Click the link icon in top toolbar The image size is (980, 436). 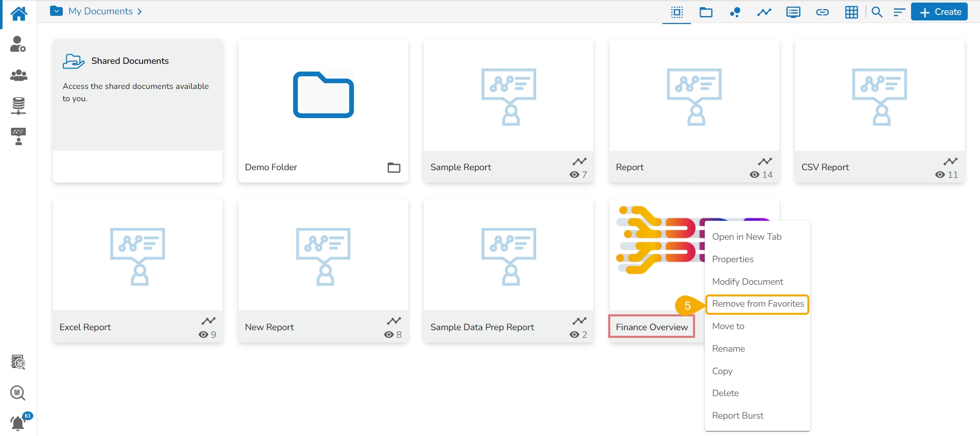[822, 12]
